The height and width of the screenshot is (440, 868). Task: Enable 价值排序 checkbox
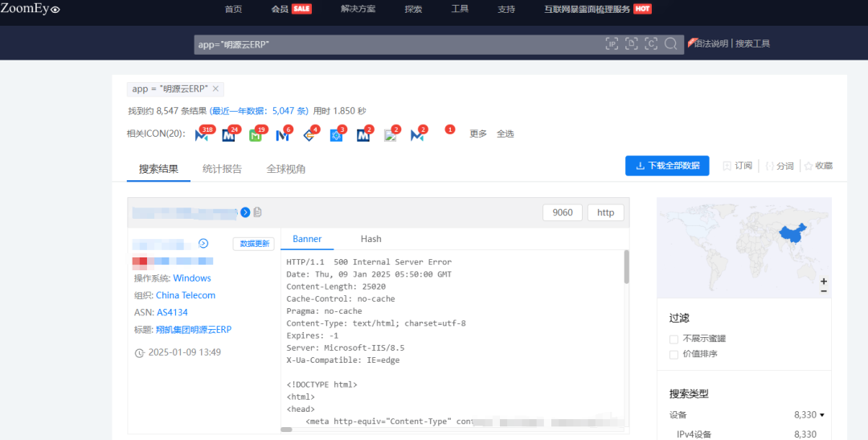pyautogui.click(x=674, y=354)
